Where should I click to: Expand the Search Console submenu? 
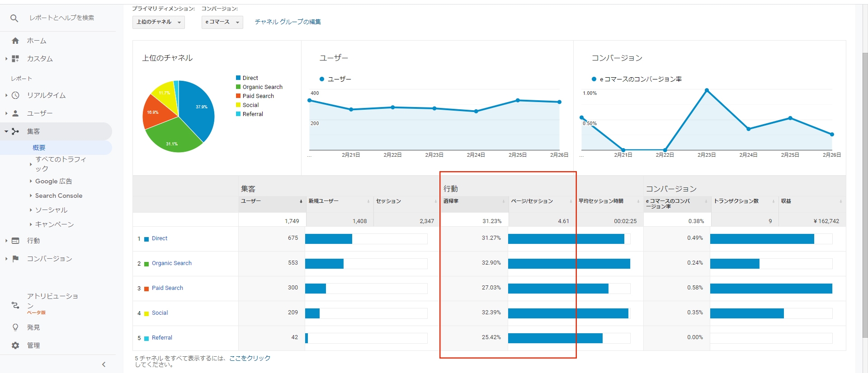tap(58, 196)
